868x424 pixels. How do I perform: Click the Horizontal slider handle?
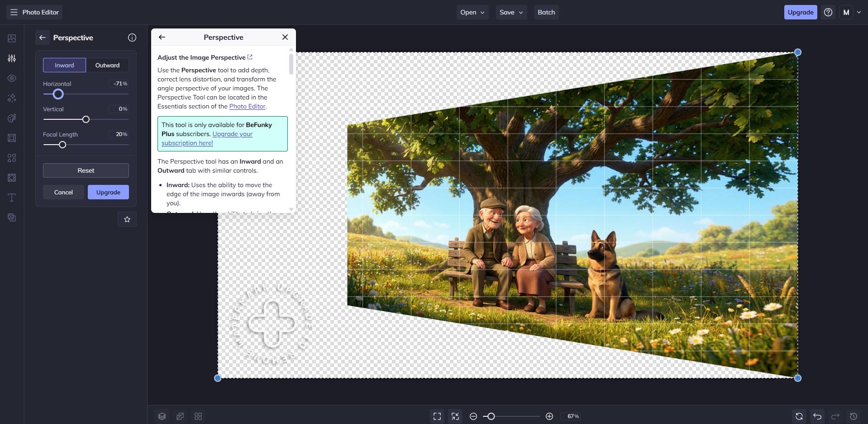click(x=58, y=94)
